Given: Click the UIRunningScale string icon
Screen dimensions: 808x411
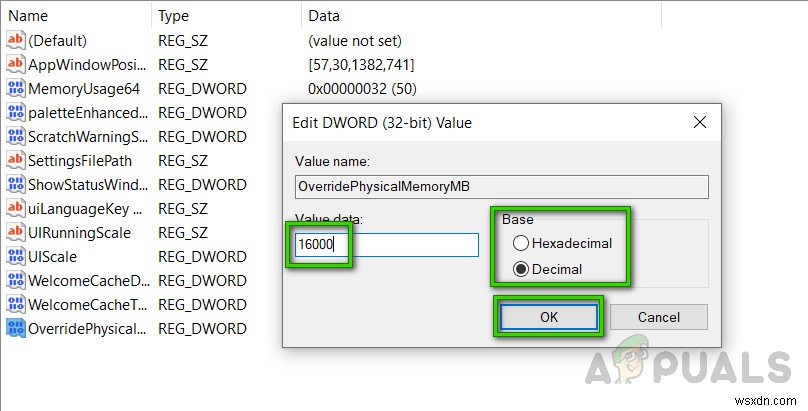Looking at the screenshot, I should pyautogui.click(x=15, y=232).
